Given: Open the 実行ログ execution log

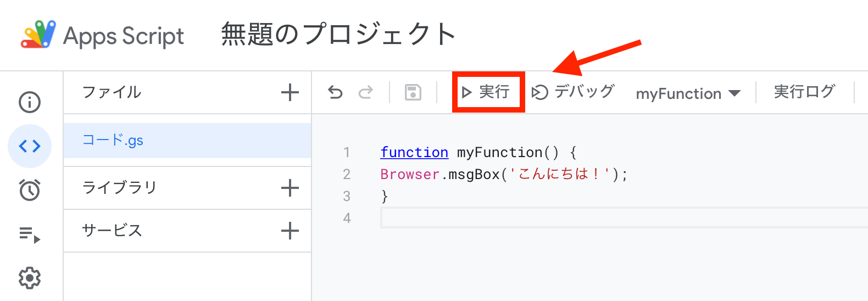Looking at the screenshot, I should point(804,92).
